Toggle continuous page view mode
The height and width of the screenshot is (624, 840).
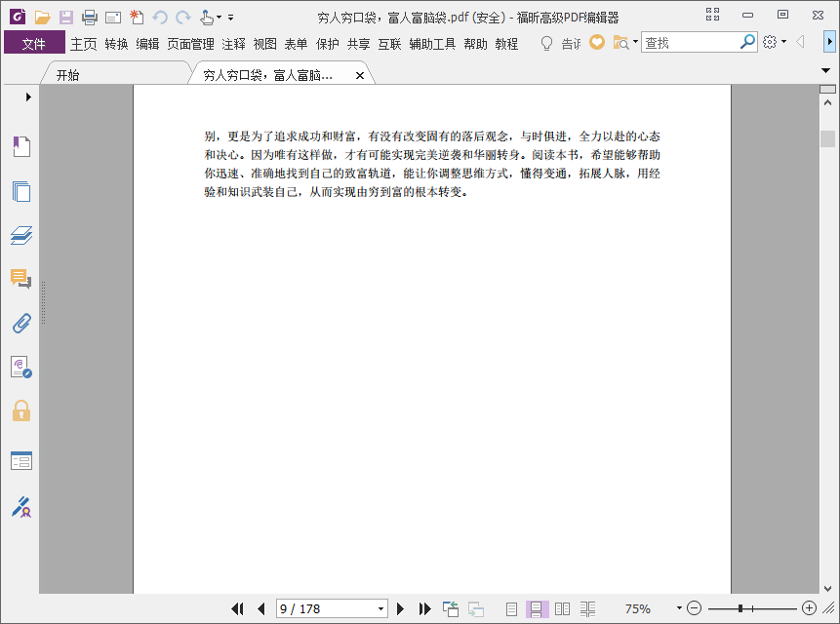(x=537, y=609)
